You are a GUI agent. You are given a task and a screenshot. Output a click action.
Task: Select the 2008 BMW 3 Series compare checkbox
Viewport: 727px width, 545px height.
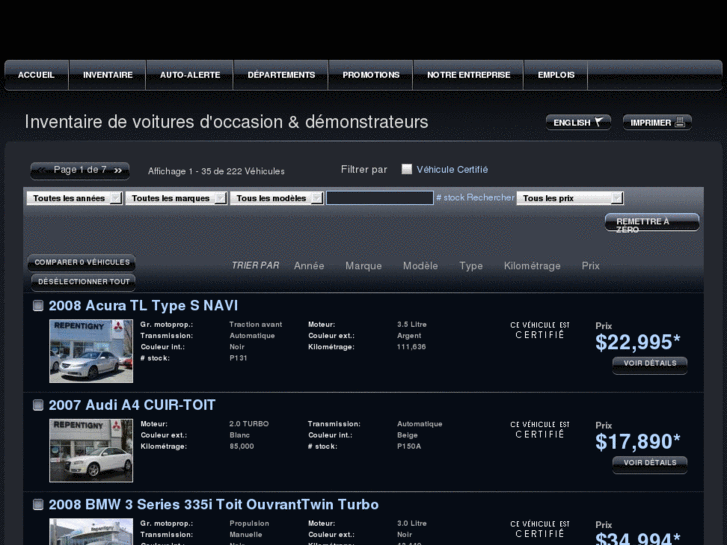point(38,505)
